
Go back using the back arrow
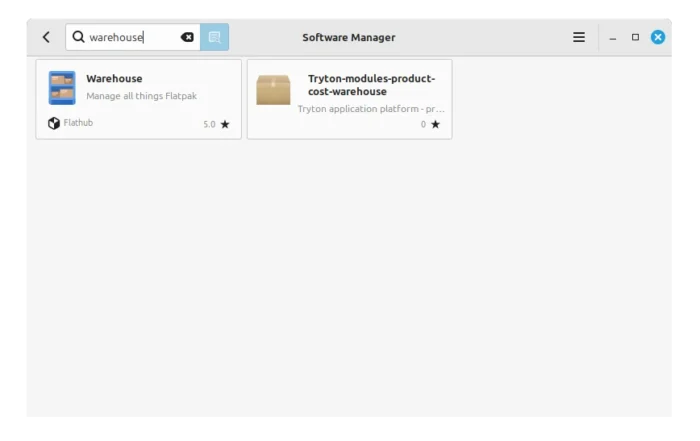point(46,37)
